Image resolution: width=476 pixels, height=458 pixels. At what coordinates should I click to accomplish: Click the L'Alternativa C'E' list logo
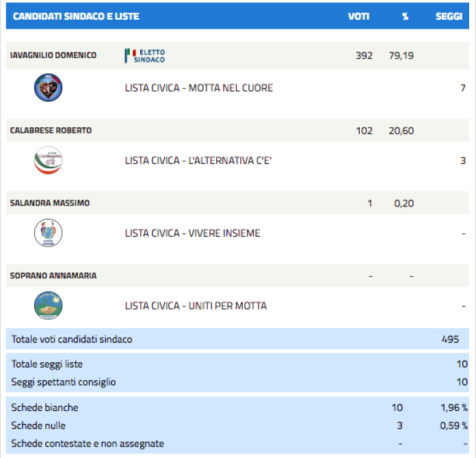pos(49,160)
